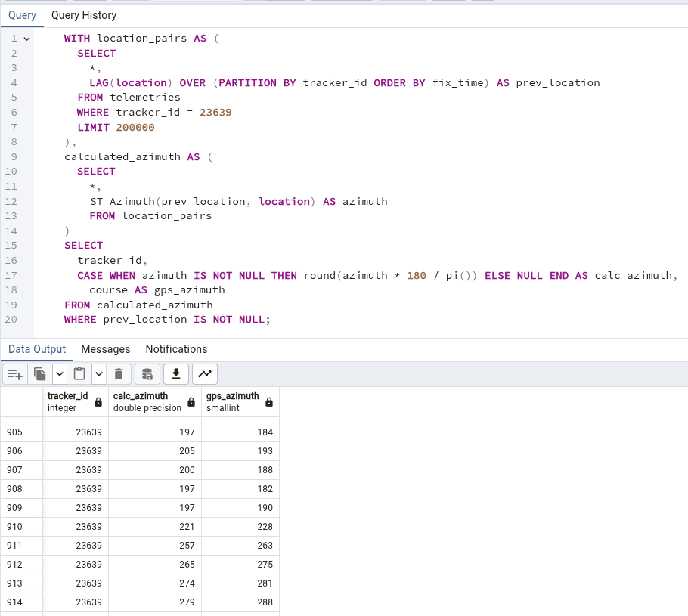Click the Paste clipboard icon

point(79,374)
